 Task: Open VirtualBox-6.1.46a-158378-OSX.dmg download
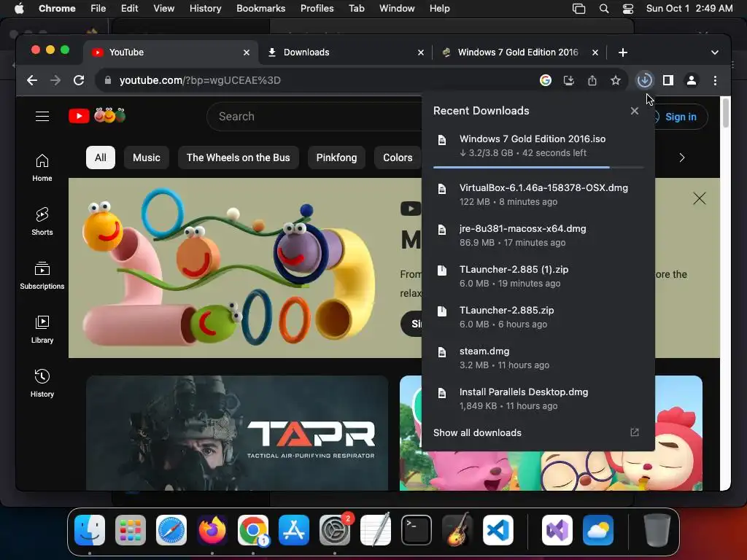(x=538, y=194)
